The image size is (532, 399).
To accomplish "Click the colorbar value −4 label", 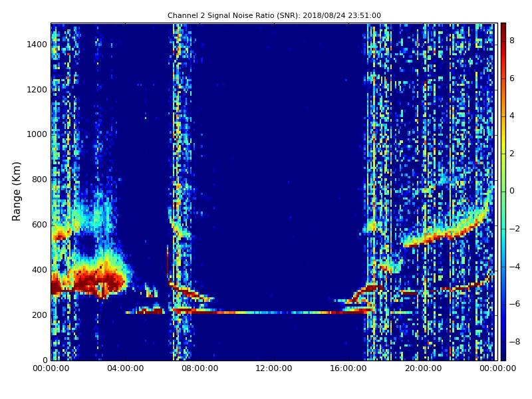I will pyautogui.click(x=515, y=267).
